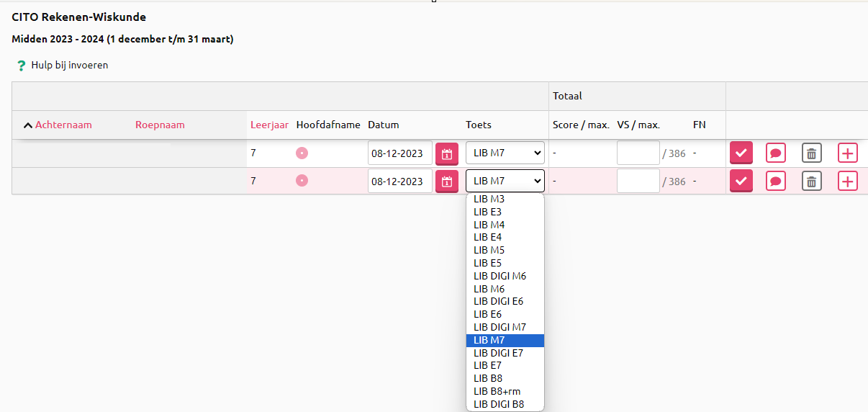Add extra test entry in first row

(848, 153)
